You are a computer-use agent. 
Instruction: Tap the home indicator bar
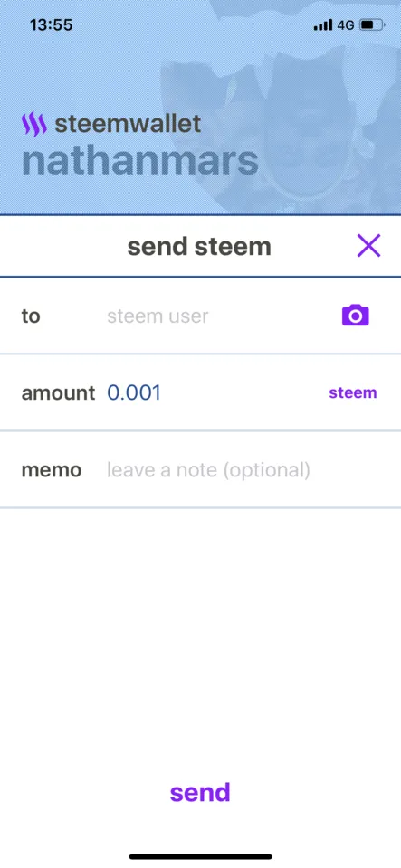[201, 856]
